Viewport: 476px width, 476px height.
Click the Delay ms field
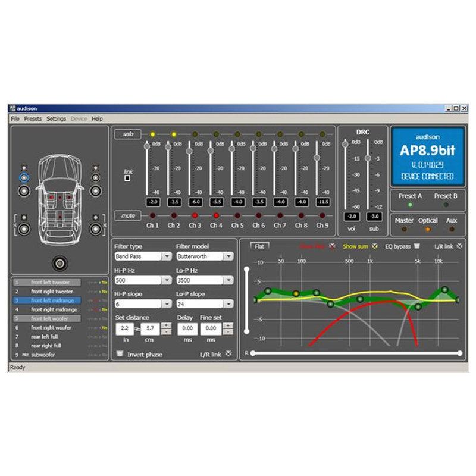coord(187,329)
